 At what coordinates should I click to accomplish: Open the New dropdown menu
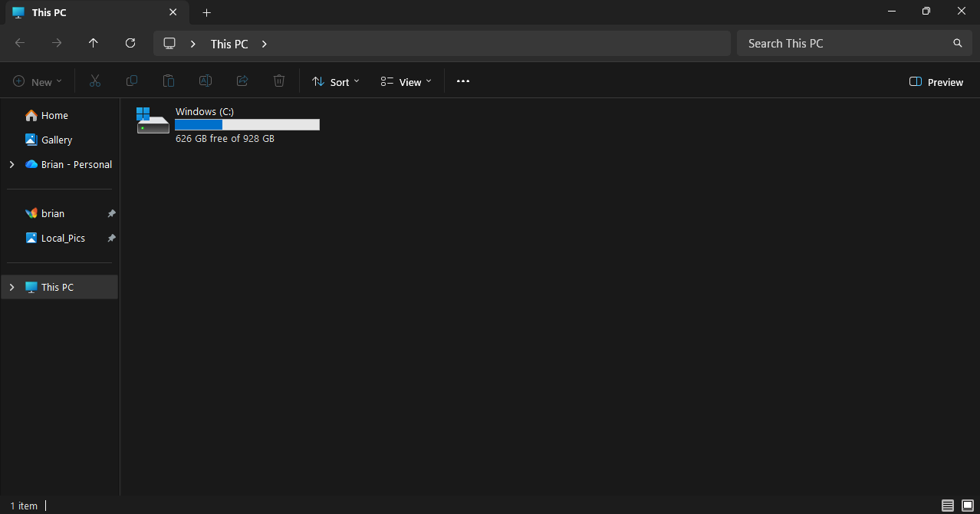pyautogui.click(x=38, y=82)
